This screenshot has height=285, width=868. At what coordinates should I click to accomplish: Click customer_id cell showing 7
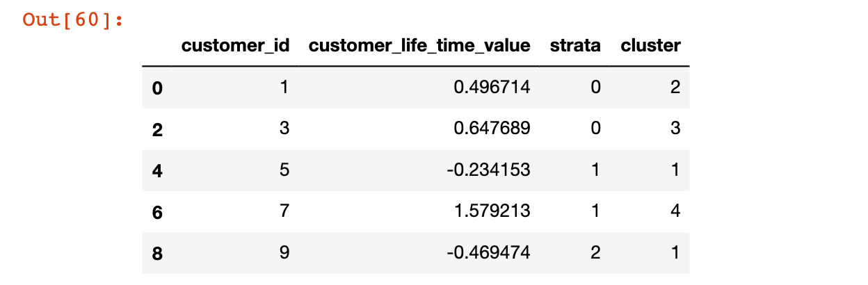(282, 211)
